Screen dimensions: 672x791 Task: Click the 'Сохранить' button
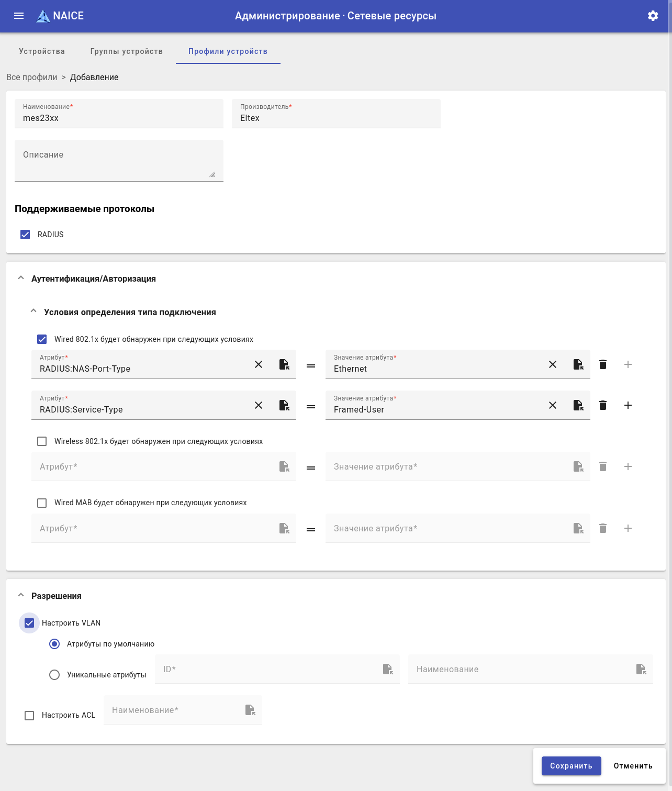tap(571, 766)
